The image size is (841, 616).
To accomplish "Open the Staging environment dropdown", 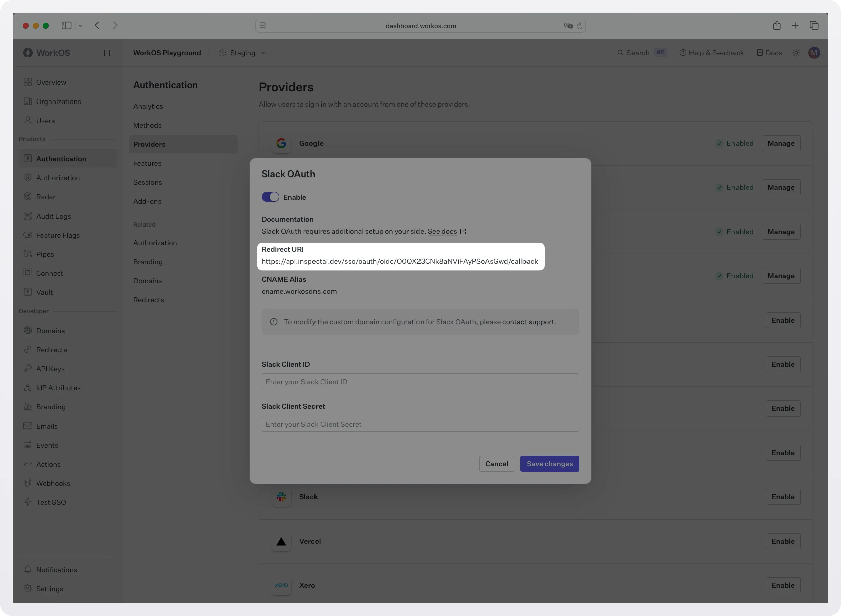I will tap(242, 53).
